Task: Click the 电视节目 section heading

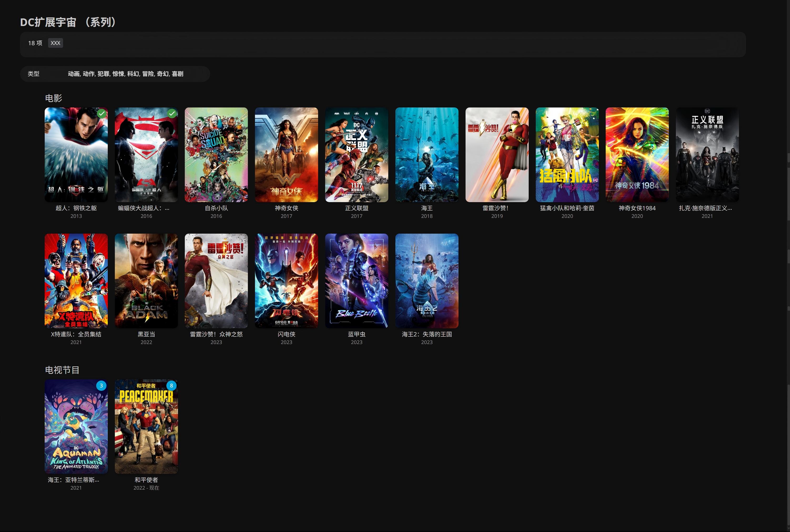Action: 63,370
